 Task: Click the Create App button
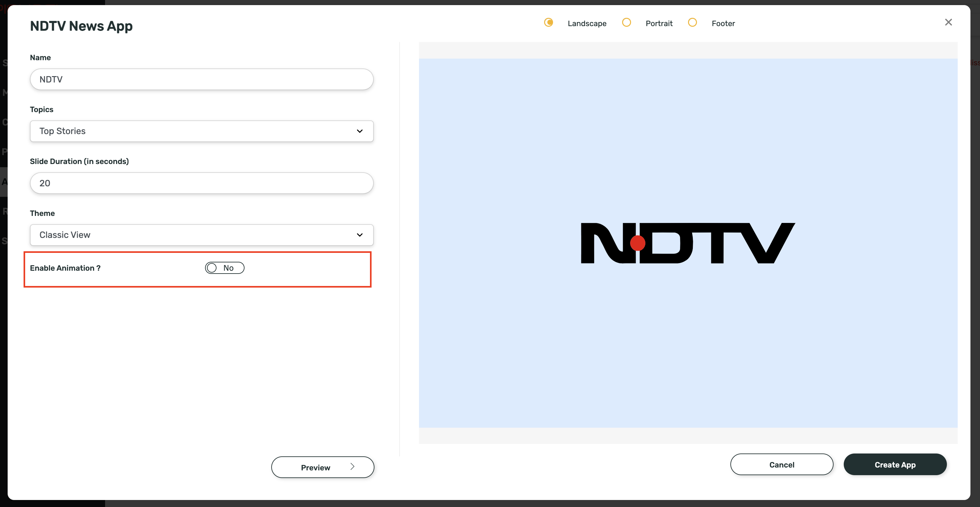895,464
